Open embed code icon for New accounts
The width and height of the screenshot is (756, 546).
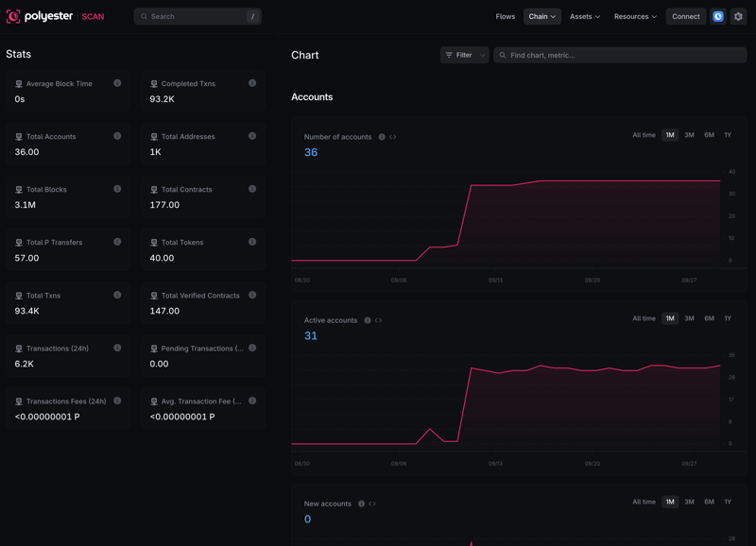(x=371, y=503)
